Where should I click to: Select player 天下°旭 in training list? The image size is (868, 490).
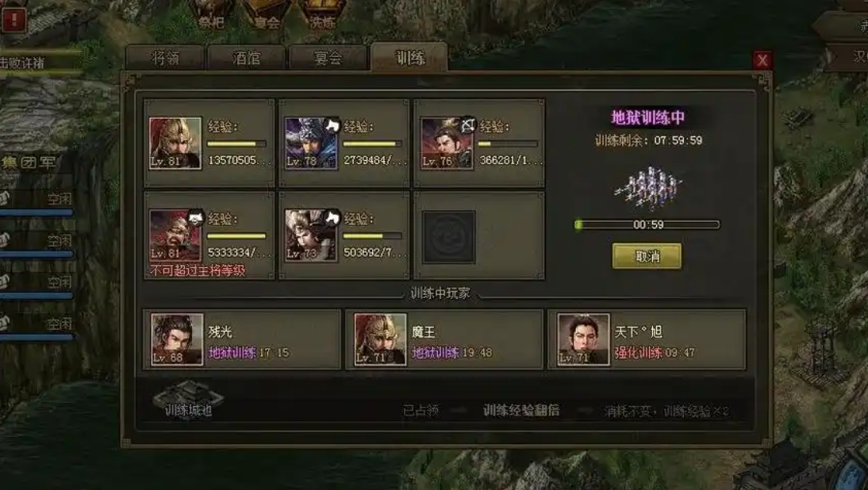[x=647, y=339]
